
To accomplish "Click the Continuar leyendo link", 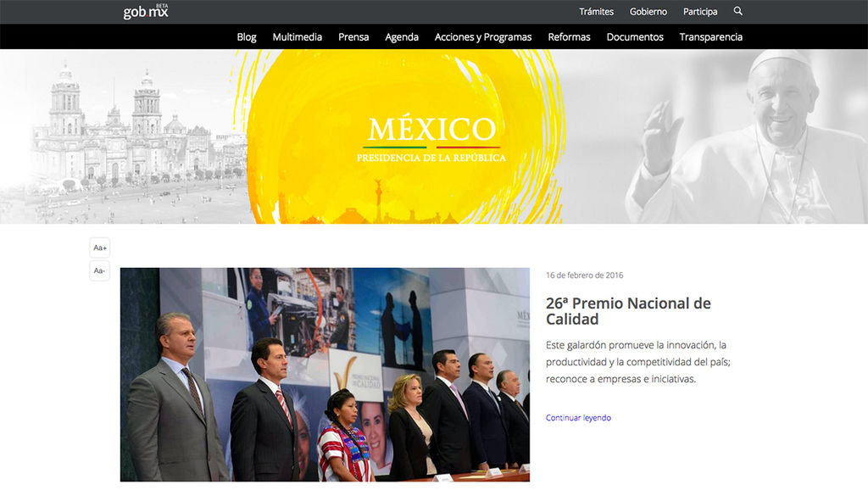I will [578, 418].
